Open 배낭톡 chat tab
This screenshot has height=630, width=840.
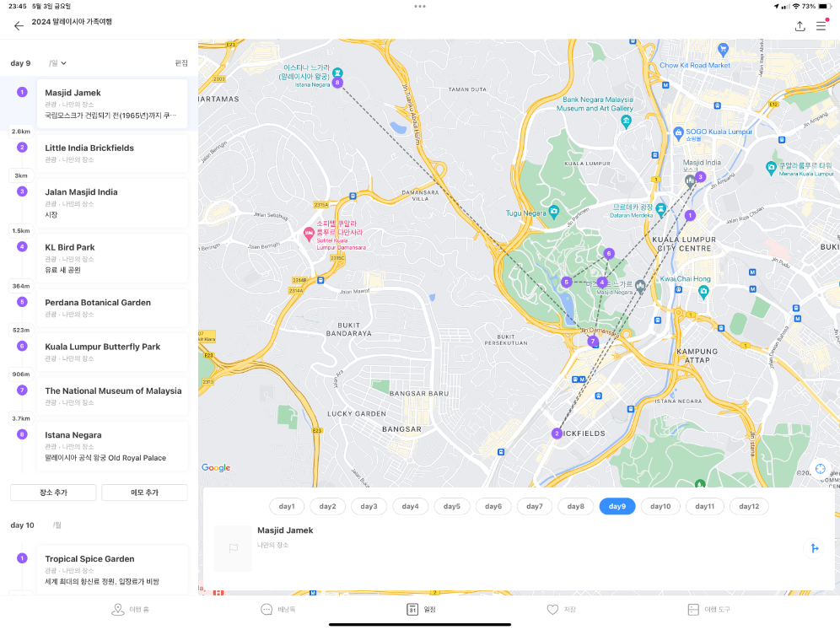[x=277, y=610]
